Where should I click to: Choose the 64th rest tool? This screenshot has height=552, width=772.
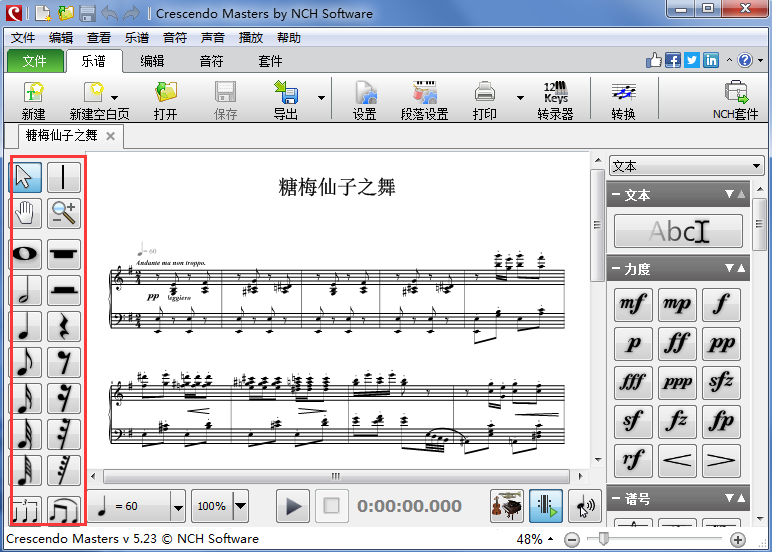point(64,470)
